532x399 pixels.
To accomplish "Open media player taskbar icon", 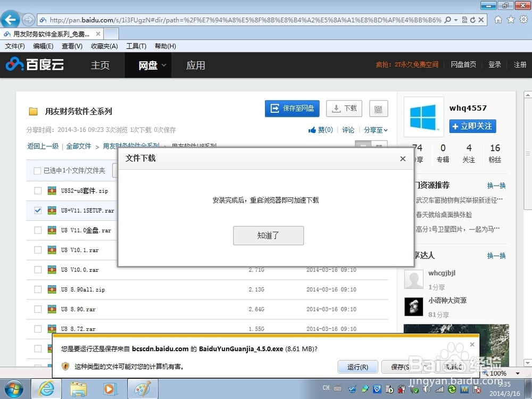I will 110,389.
